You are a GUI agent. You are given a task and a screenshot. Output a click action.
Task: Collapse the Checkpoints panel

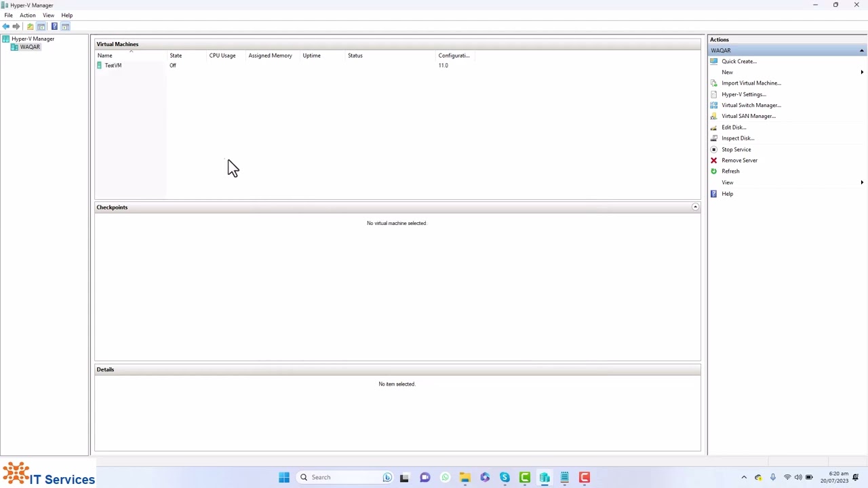(695, 207)
